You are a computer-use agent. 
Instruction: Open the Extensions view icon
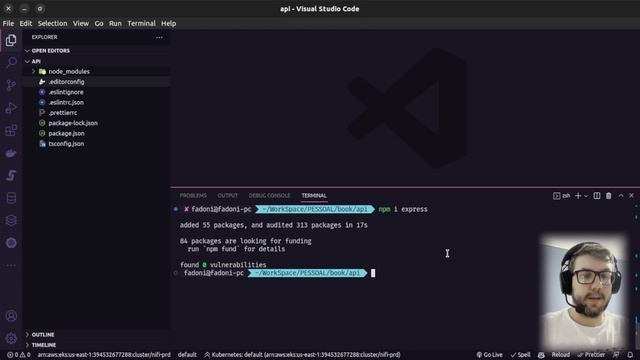[x=11, y=131]
